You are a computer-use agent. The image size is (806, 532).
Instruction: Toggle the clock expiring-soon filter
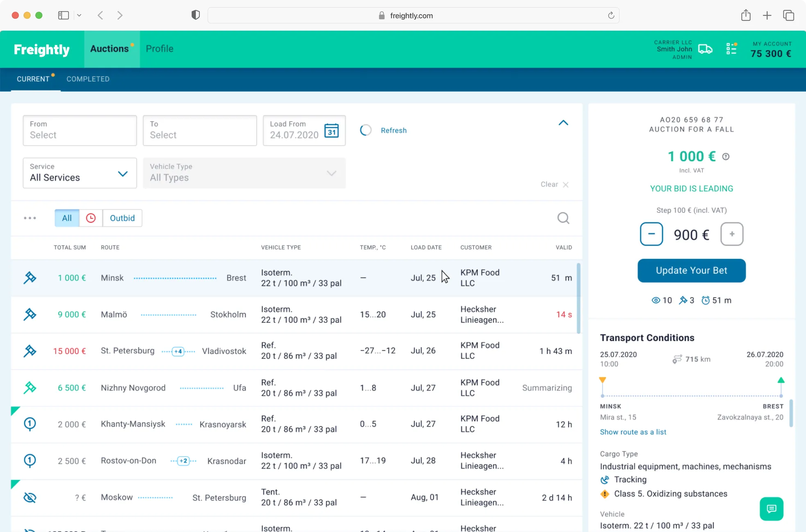tap(91, 218)
